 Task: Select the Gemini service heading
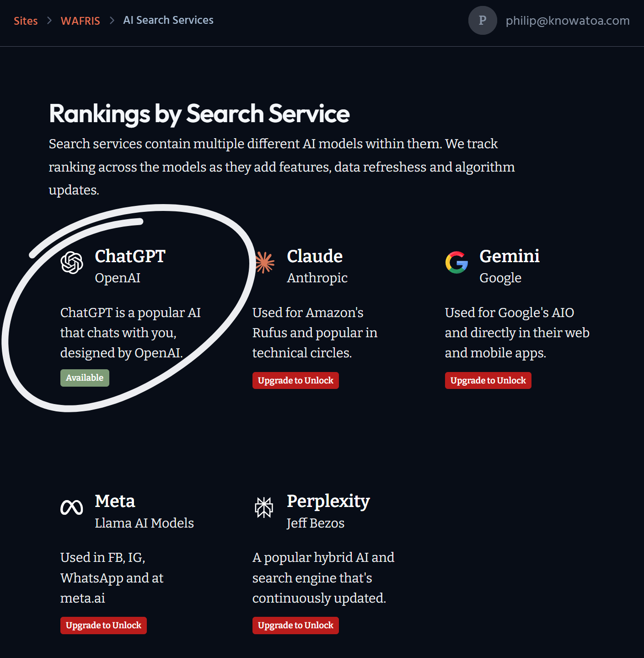(x=510, y=256)
